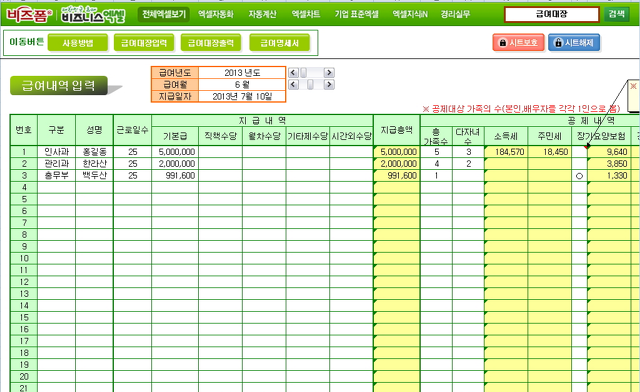This screenshot has height=392, width=640.
Task: Select the 2013년 7월 10일 payment date cell
Action: coord(242,96)
